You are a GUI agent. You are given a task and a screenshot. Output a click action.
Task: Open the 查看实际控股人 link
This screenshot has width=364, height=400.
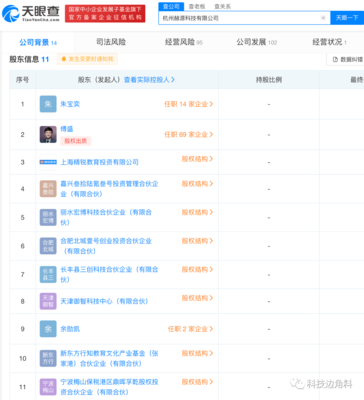coord(149,80)
